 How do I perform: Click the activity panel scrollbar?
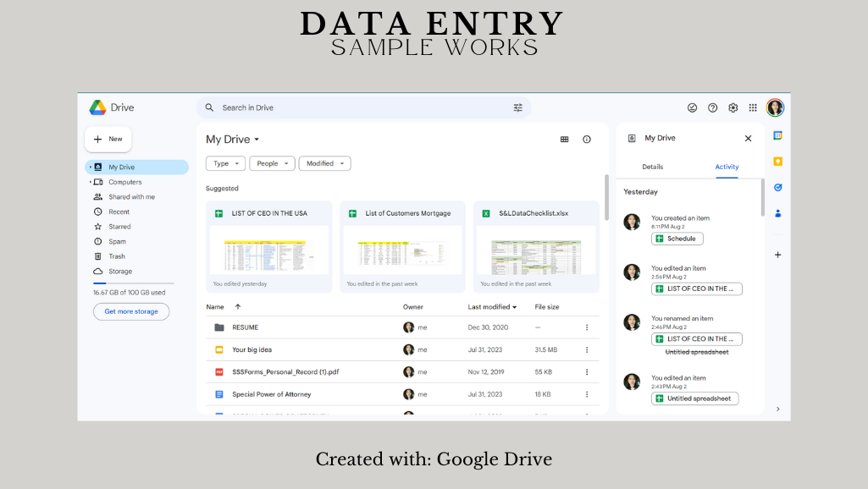coord(763,197)
